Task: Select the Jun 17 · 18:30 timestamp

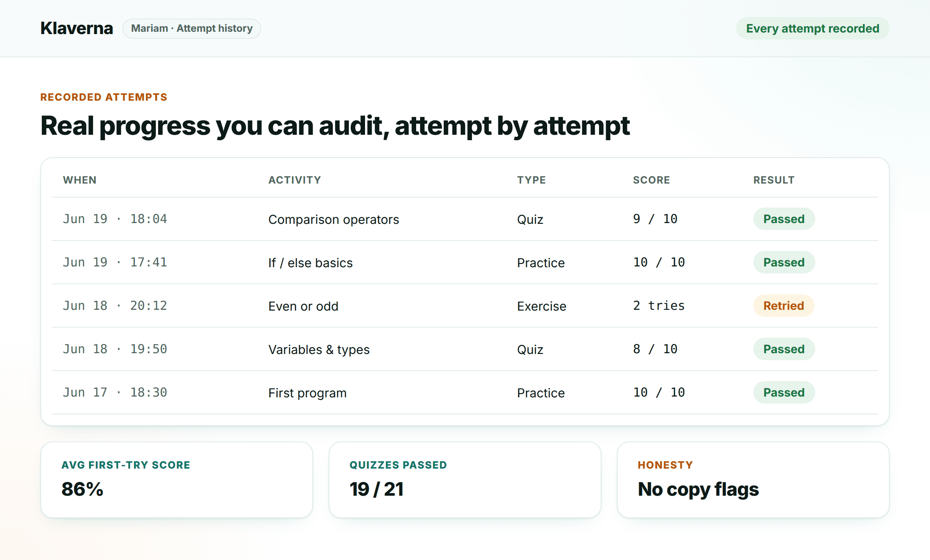Action: tap(115, 392)
